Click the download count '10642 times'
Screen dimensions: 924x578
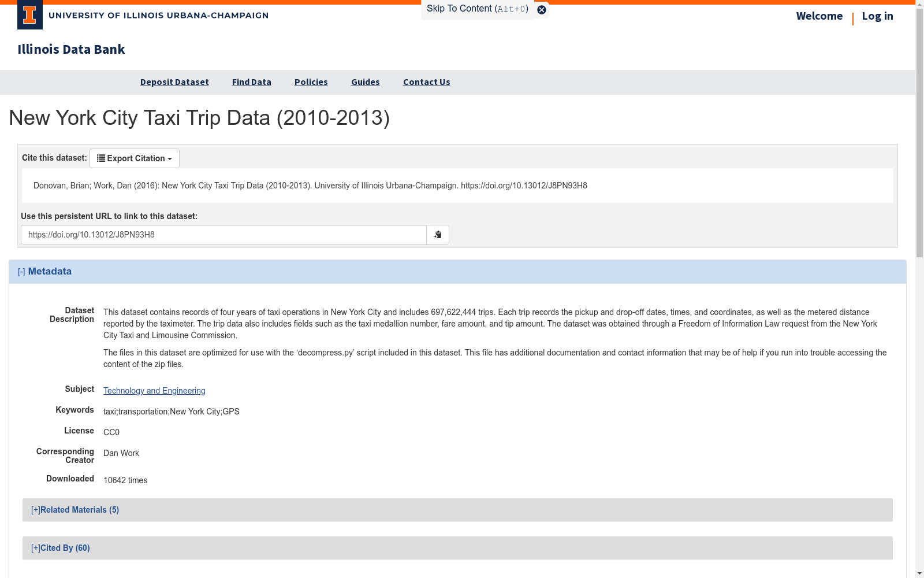(x=125, y=480)
